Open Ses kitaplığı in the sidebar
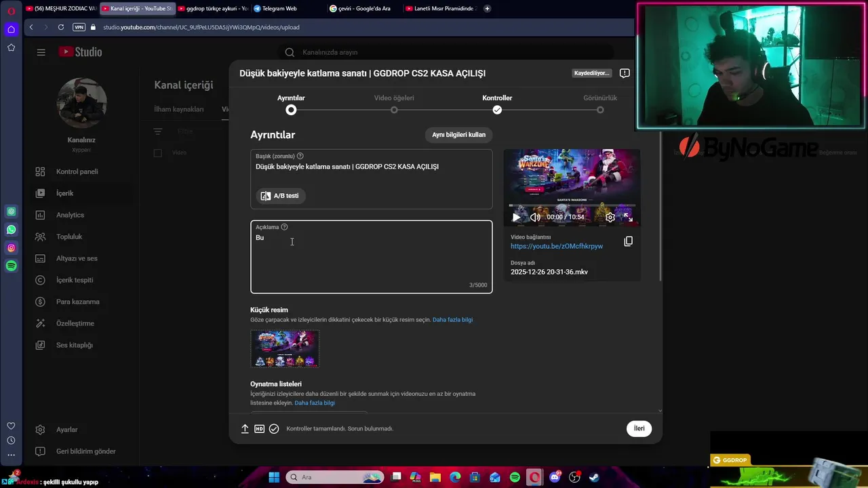The image size is (868, 488). 74,345
